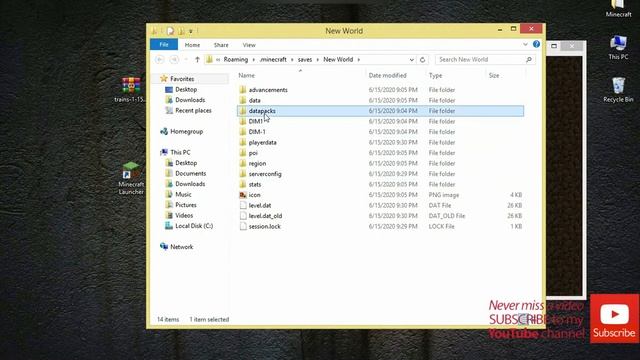Go up one folder level
Image resolution: width=640 pixels, height=360 pixels.
[197, 60]
